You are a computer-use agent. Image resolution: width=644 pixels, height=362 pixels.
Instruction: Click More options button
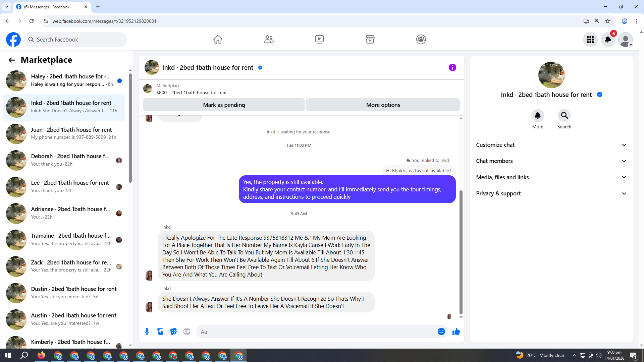point(383,105)
